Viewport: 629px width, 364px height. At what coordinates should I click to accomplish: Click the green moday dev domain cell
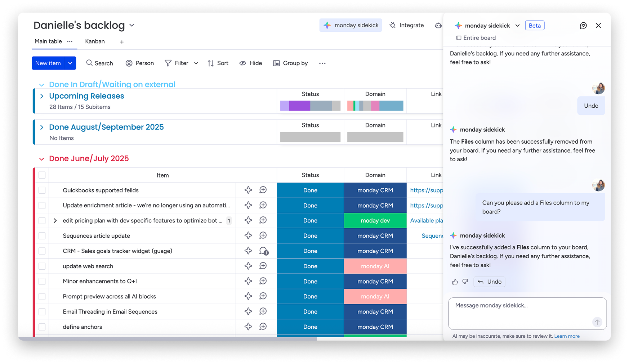(x=375, y=220)
